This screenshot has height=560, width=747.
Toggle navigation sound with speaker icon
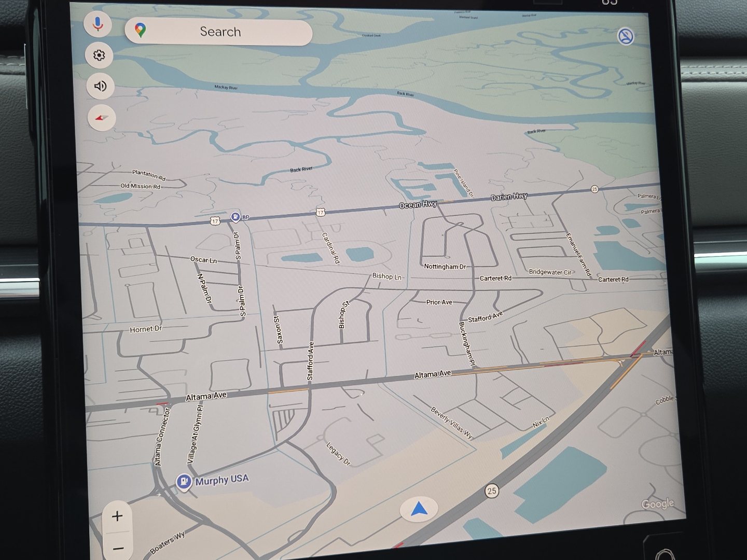pos(100,86)
